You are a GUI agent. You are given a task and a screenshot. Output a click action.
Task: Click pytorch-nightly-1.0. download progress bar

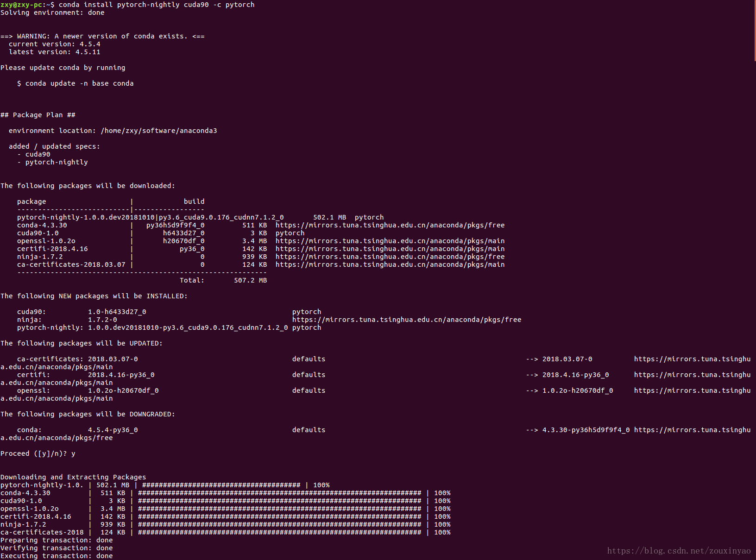[221, 485]
